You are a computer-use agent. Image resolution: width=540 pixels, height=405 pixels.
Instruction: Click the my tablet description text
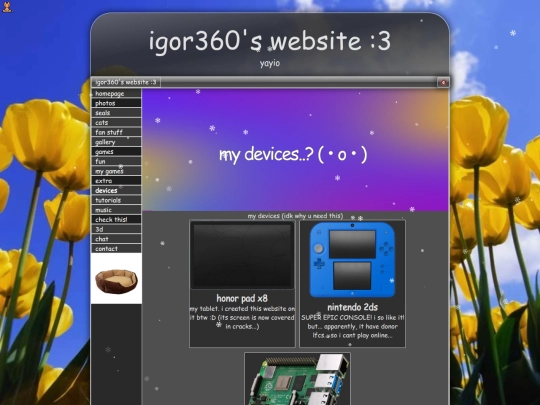pos(242,318)
